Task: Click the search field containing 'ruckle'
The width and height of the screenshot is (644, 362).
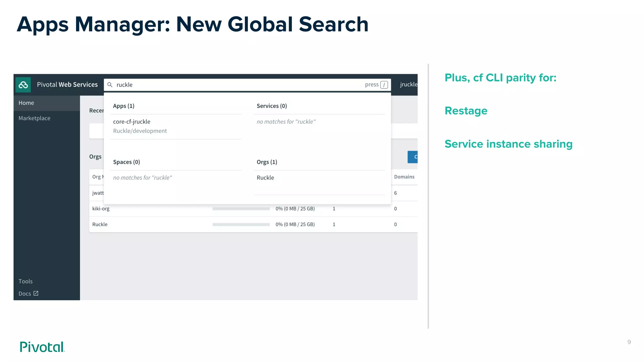Action: tap(247, 85)
